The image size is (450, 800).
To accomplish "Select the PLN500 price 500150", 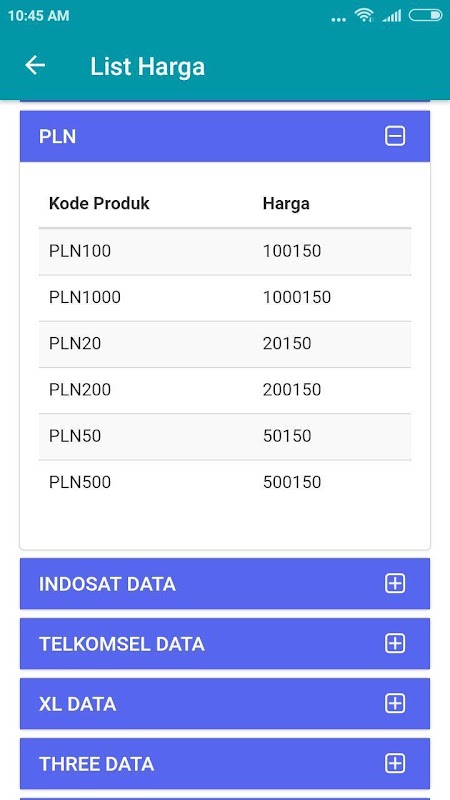I will 292,482.
